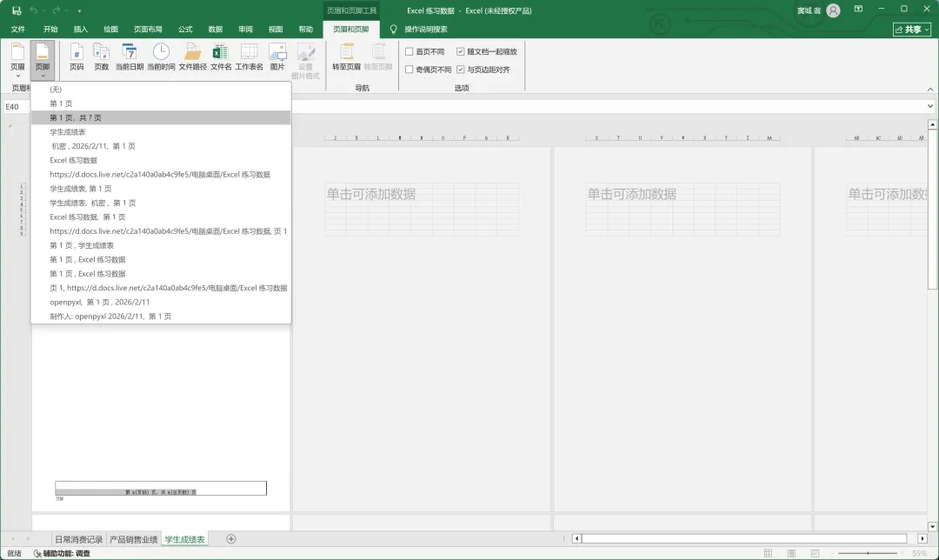Viewport: 939px width, 560px height.
Task: Switch to normal view icon
Action: (768, 553)
